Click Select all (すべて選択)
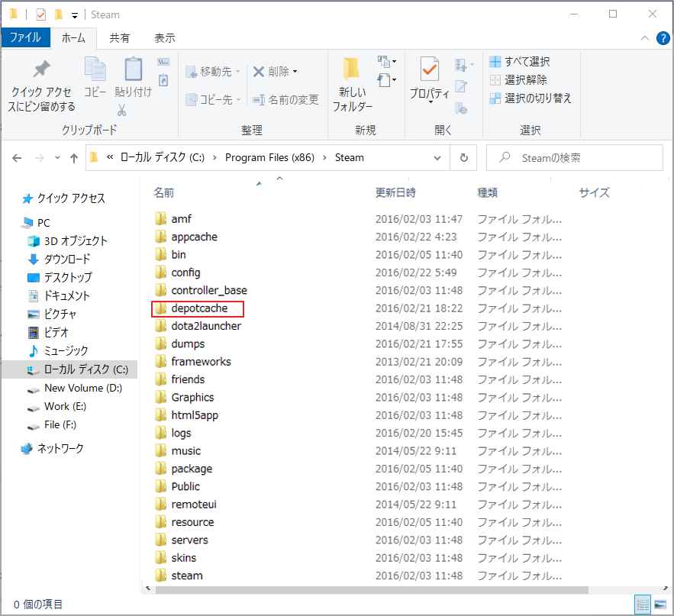The image size is (674, 616). [x=520, y=62]
